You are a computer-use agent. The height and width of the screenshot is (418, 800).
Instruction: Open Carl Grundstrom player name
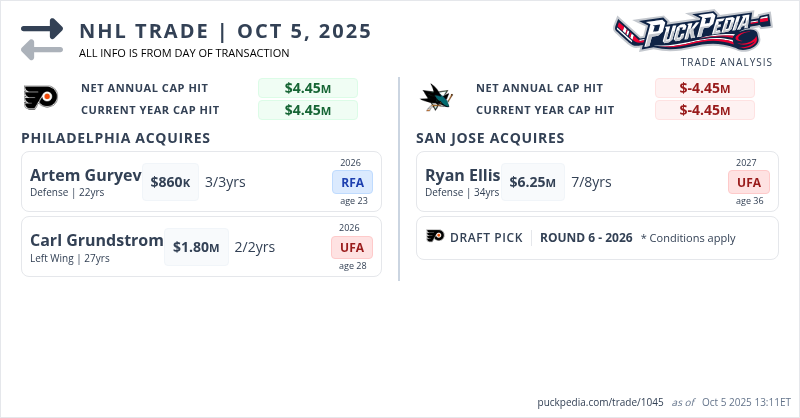96,240
